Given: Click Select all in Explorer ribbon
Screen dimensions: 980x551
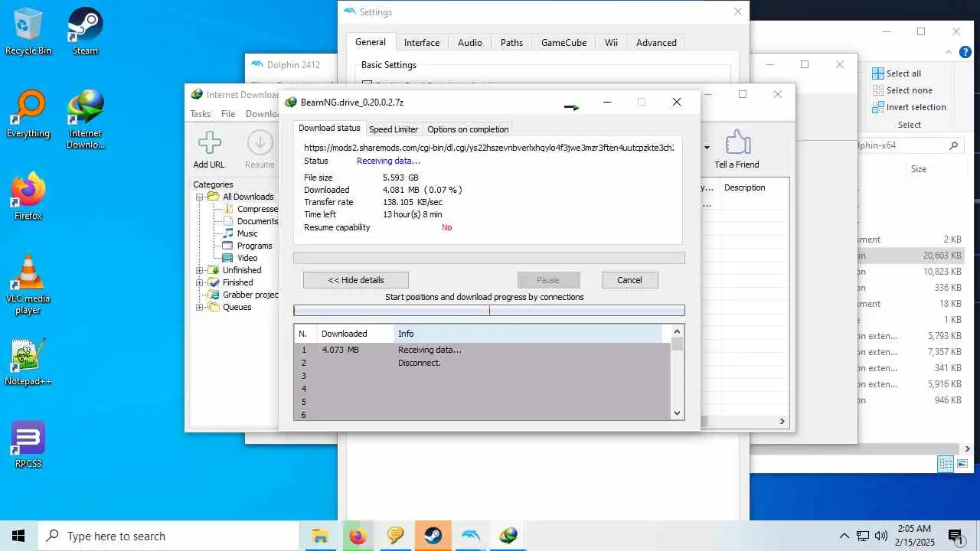Looking at the screenshot, I should tap(897, 73).
